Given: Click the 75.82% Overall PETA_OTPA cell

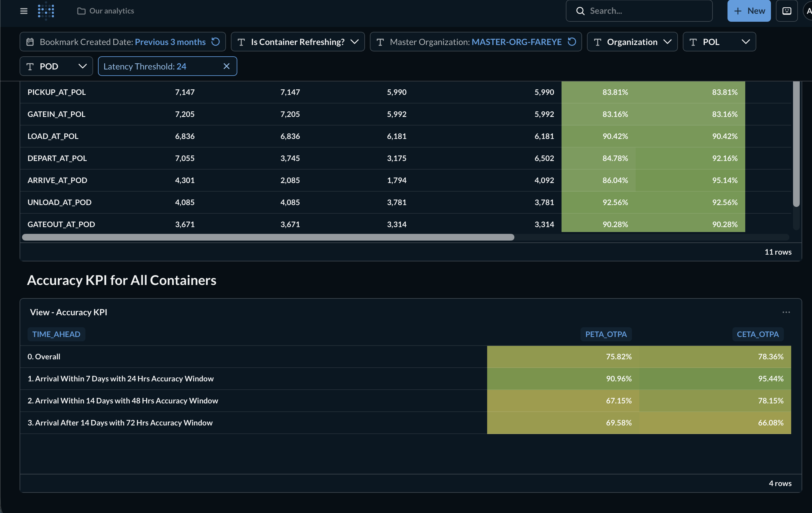Looking at the screenshot, I should pos(563,357).
